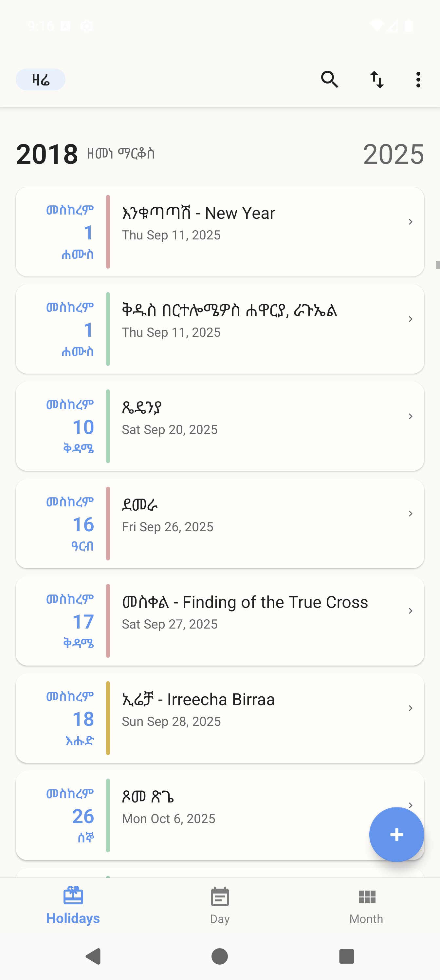The height and width of the screenshot is (980, 440).
Task: Tap the sort order arrows icon
Action: [x=377, y=80]
